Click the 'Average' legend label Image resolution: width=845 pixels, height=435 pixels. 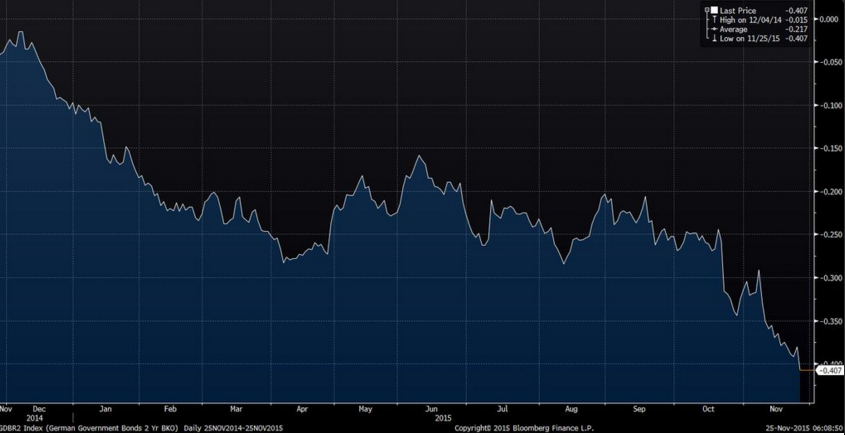coord(733,29)
